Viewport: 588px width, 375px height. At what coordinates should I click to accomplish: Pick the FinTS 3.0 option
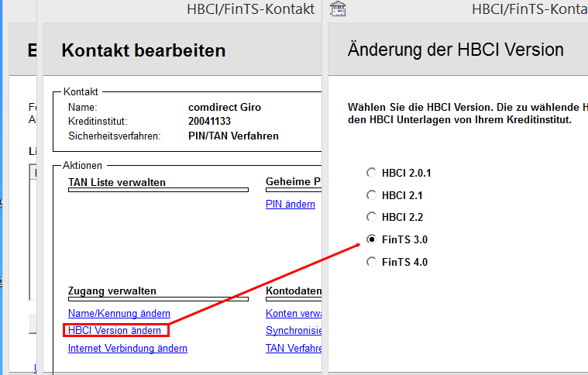click(372, 239)
